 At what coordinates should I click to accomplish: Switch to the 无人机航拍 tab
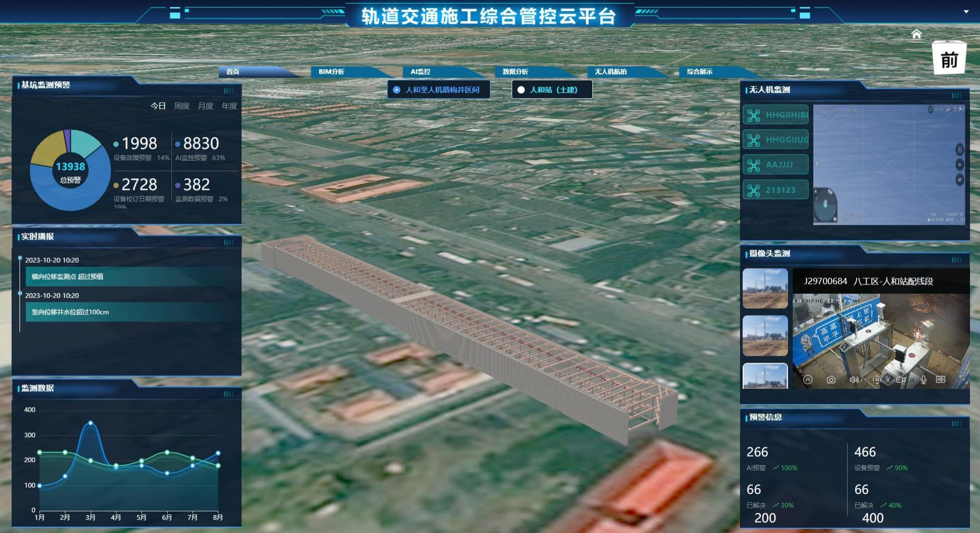pyautogui.click(x=610, y=72)
